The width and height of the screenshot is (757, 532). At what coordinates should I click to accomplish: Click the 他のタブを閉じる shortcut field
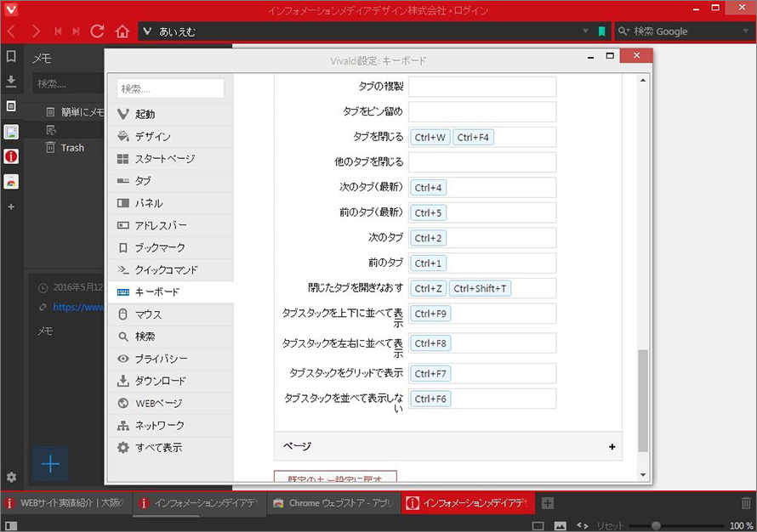pyautogui.click(x=482, y=162)
